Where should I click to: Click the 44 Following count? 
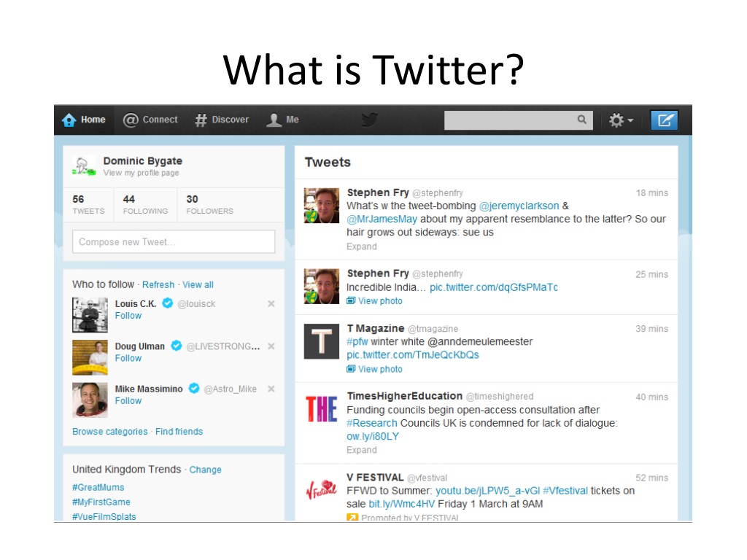(x=145, y=204)
